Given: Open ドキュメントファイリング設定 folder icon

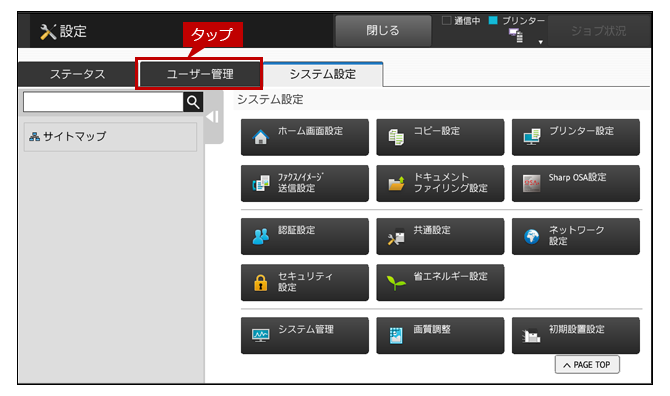Looking at the screenshot, I should (396, 183).
